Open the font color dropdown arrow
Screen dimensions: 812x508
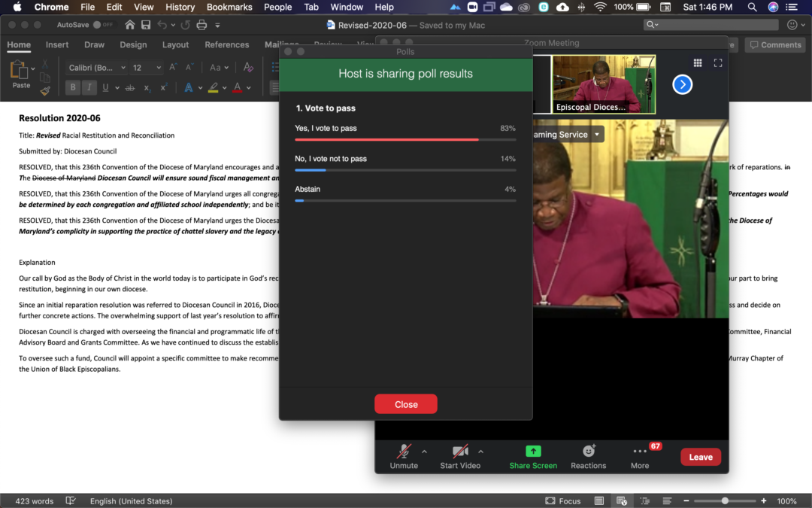(249, 88)
